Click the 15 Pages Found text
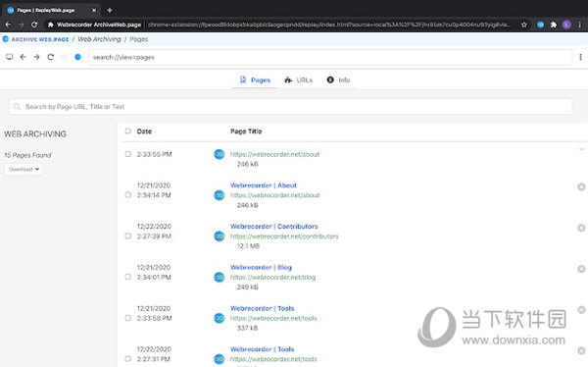Screen dimensions: 588x367 pyautogui.click(x=27, y=155)
